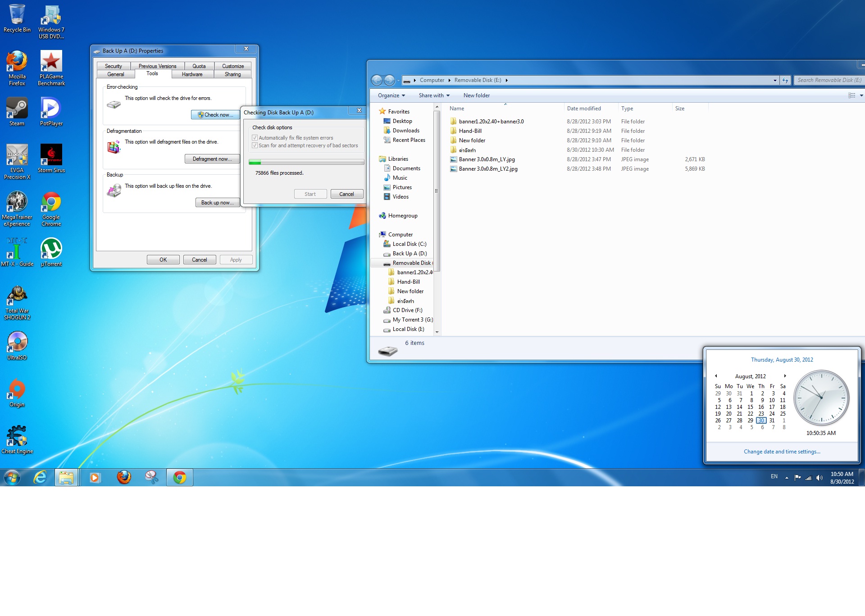865x616 pixels.
Task: Go to next month in calendar
Action: click(x=785, y=376)
